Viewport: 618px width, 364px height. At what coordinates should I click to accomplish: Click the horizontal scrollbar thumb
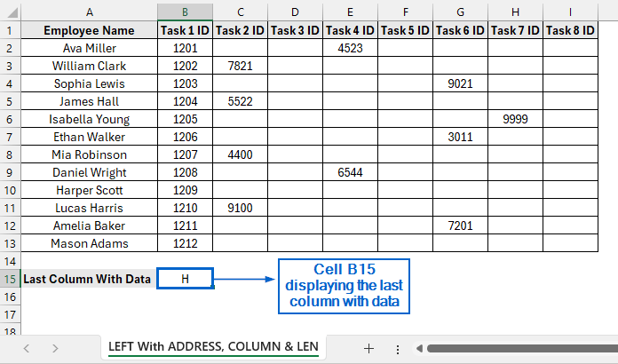point(522,348)
